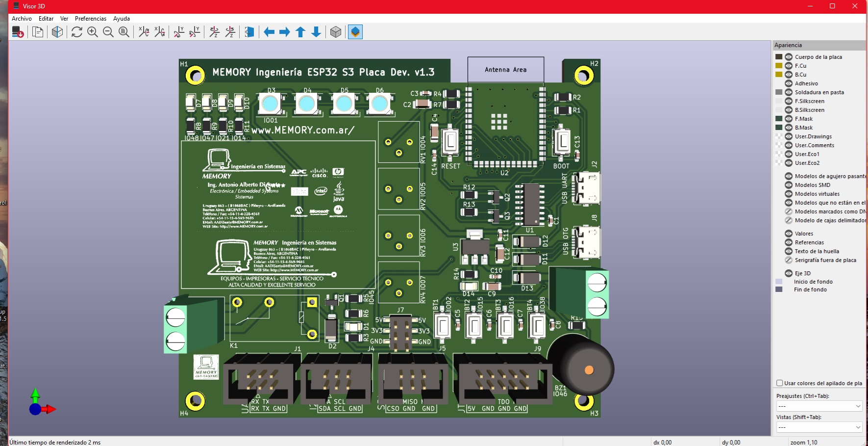The width and height of the screenshot is (868, 446).
Task: Move the board view upward with the arrow icon
Action: point(300,32)
